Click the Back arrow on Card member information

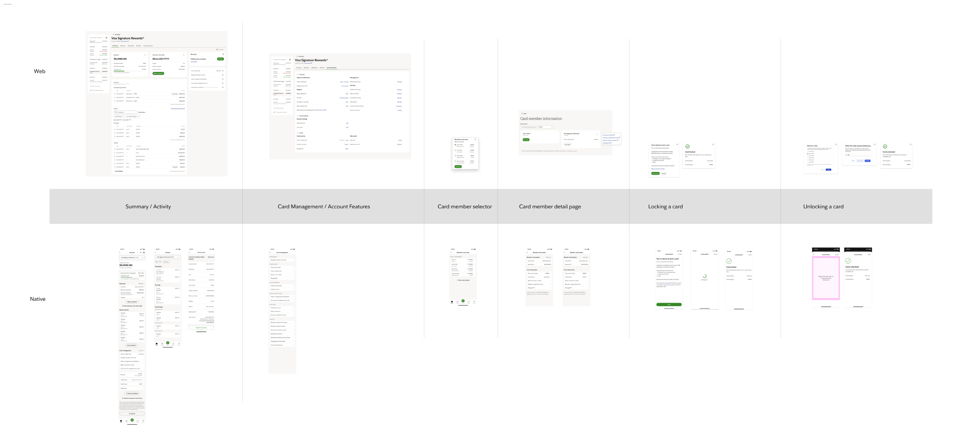click(x=522, y=114)
